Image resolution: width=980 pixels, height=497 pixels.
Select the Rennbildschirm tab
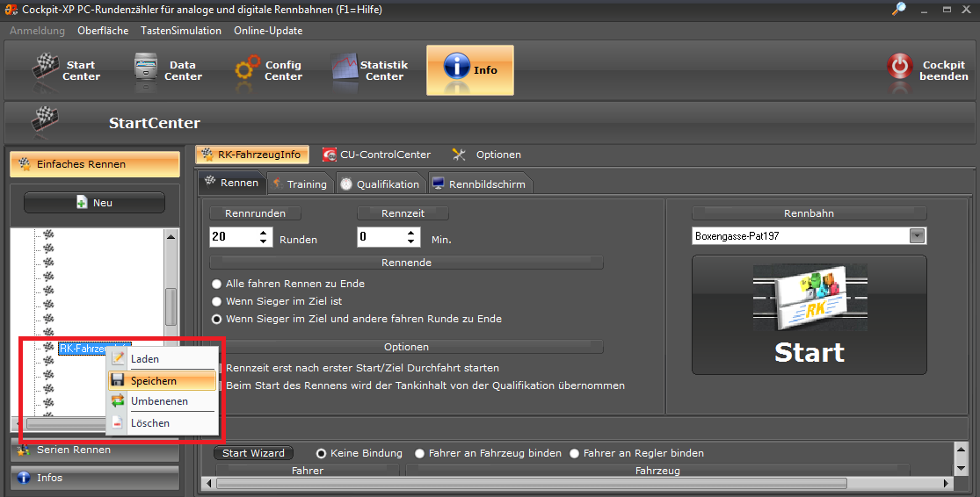pyautogui.click(x=482, y=184)
